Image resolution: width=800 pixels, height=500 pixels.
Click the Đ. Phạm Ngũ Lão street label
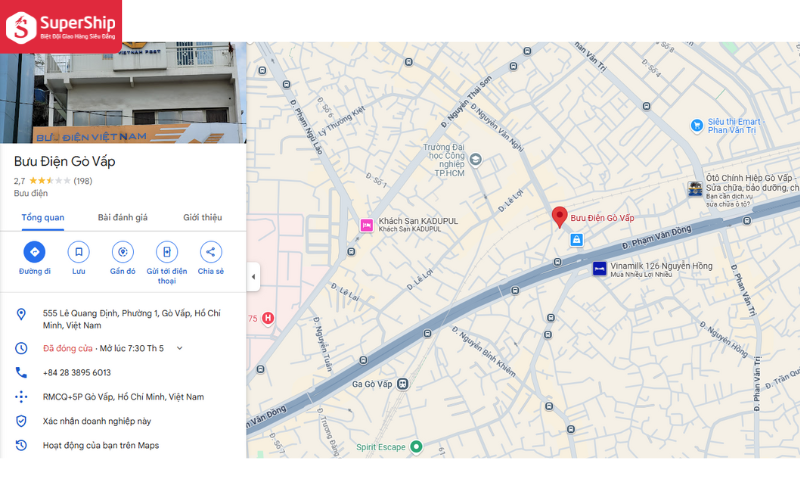pyautogui.click(x=307, y=127)
